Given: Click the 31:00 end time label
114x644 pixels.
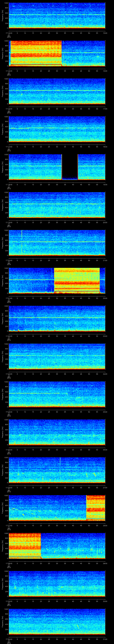Looking at the screenshot, I should click(x=105, y=639).
